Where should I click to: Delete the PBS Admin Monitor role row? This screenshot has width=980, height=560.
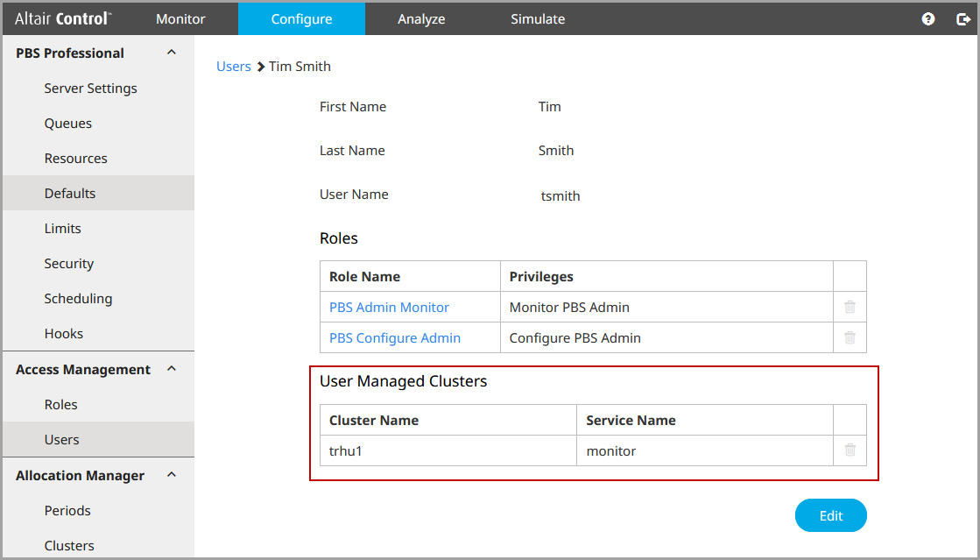point(850,307)
